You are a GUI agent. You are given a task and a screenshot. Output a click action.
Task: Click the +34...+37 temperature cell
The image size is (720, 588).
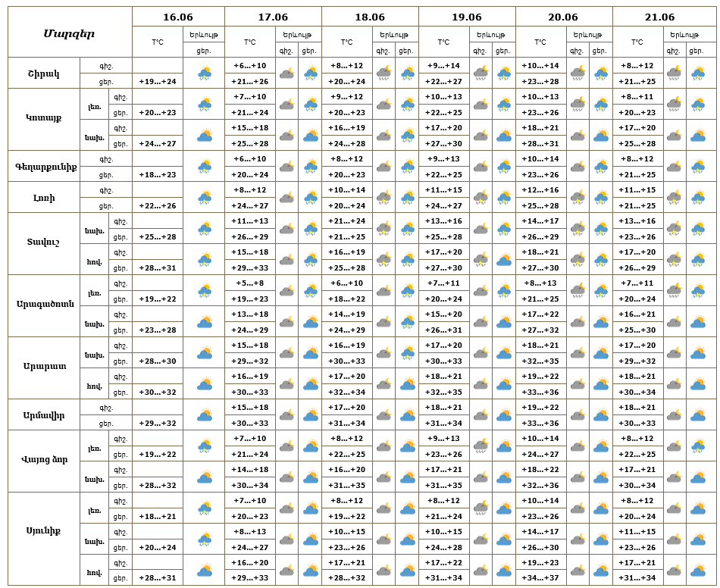click(x=540, y=577)
